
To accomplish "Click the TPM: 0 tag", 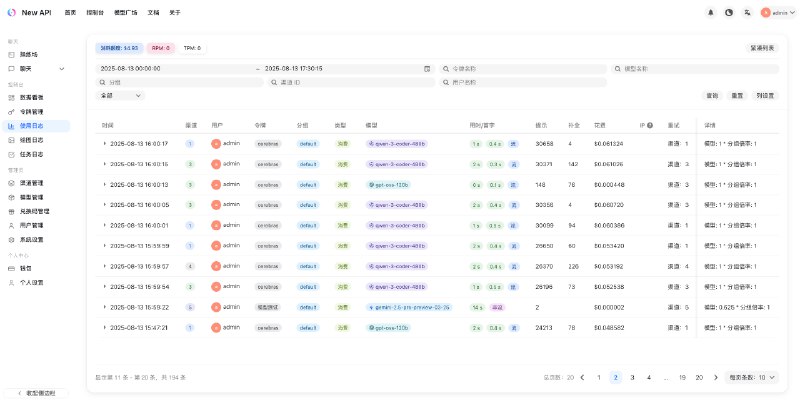I will pos(192,48).
